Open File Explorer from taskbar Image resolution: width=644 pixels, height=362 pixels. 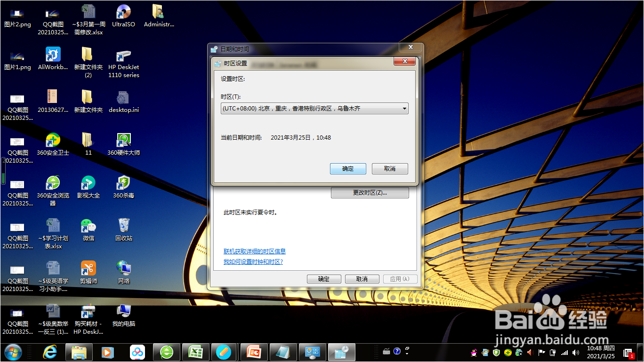(79, 352)
